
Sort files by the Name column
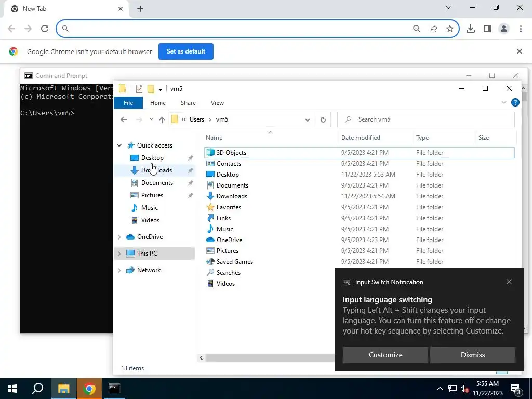coord(271,137)
